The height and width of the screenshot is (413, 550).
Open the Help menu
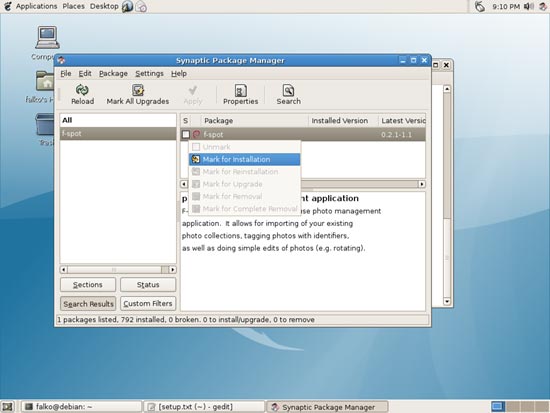tap(179, 73)
